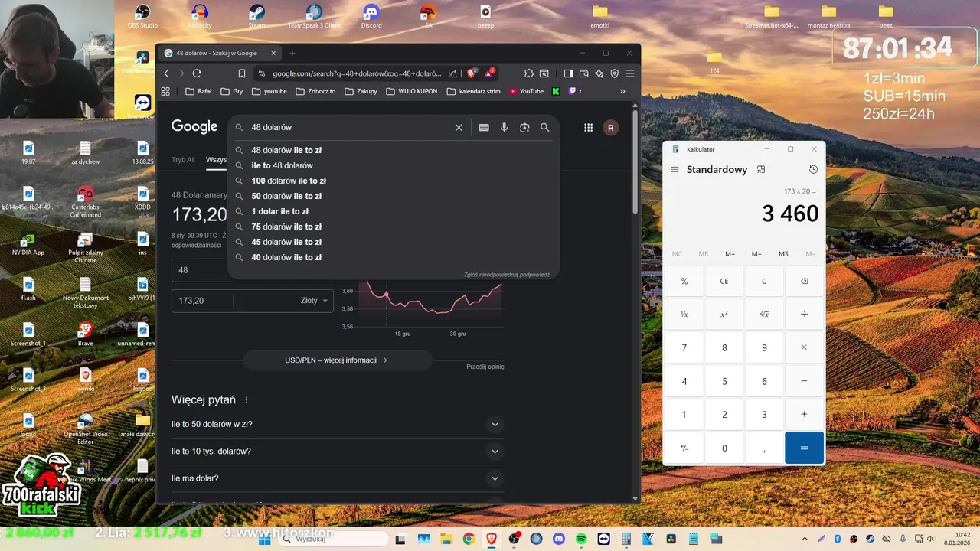This screenshot has width=980, height=551.
Task: Toggle the Brave sidebar panel
Action: pyautogui.click(x=568, y=73)
